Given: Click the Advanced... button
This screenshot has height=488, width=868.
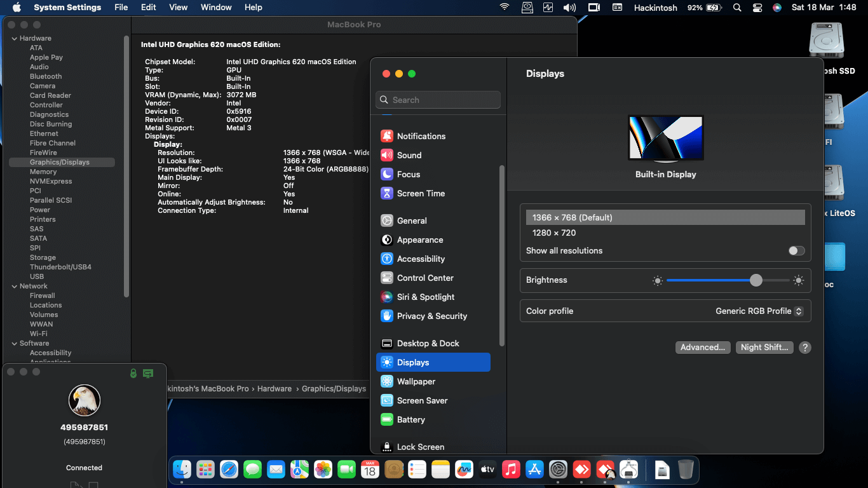Looking at the screenshot, I should [x=703, y=348].
